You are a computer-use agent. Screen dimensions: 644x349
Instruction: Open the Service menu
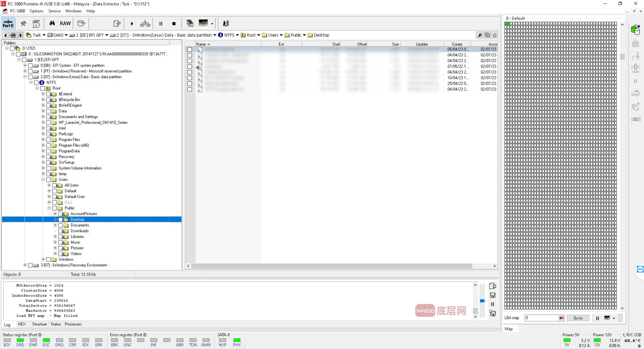54,11
